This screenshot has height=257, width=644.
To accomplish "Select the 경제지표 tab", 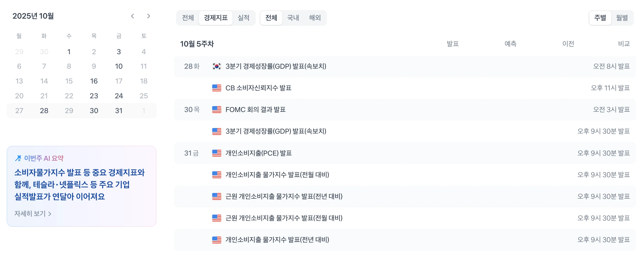I will tap(216, 18).
